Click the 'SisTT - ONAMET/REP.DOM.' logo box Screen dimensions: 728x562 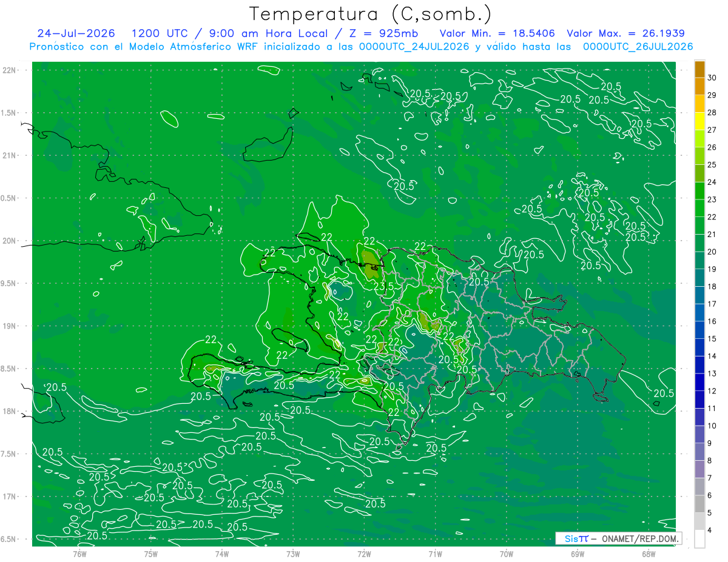[x=619, y=538]
